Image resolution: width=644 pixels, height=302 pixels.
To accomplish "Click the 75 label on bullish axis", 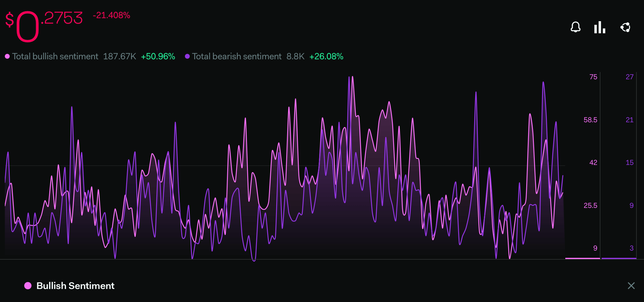I will 593,77.
